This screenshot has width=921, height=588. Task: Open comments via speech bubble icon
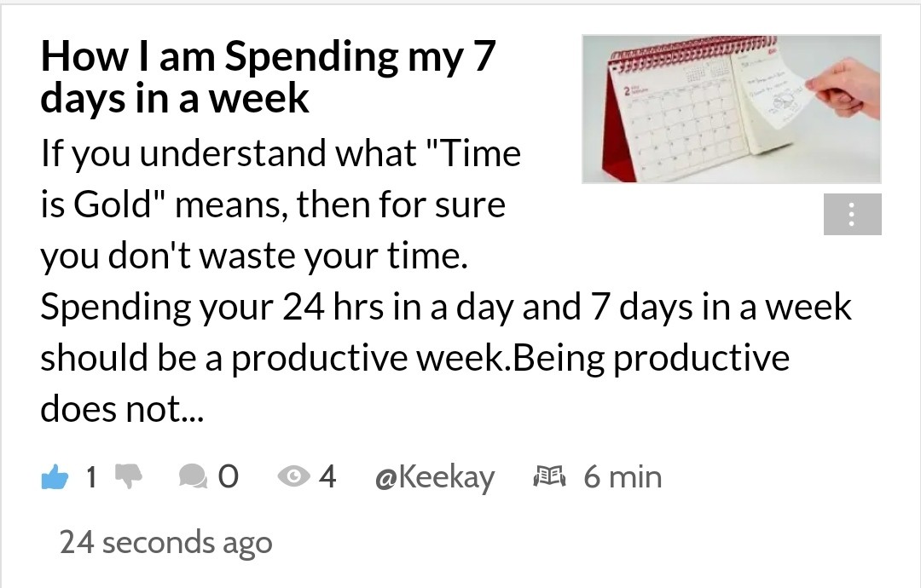pos(194,476)
